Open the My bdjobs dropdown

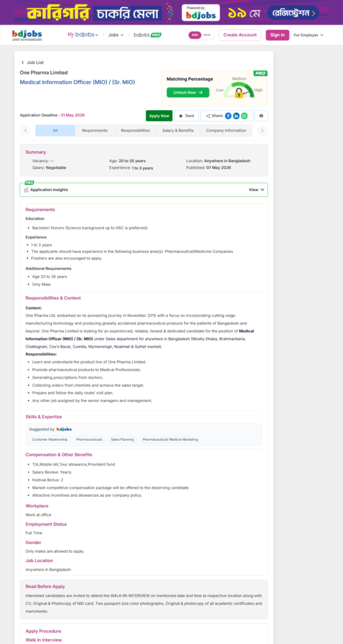83,35
